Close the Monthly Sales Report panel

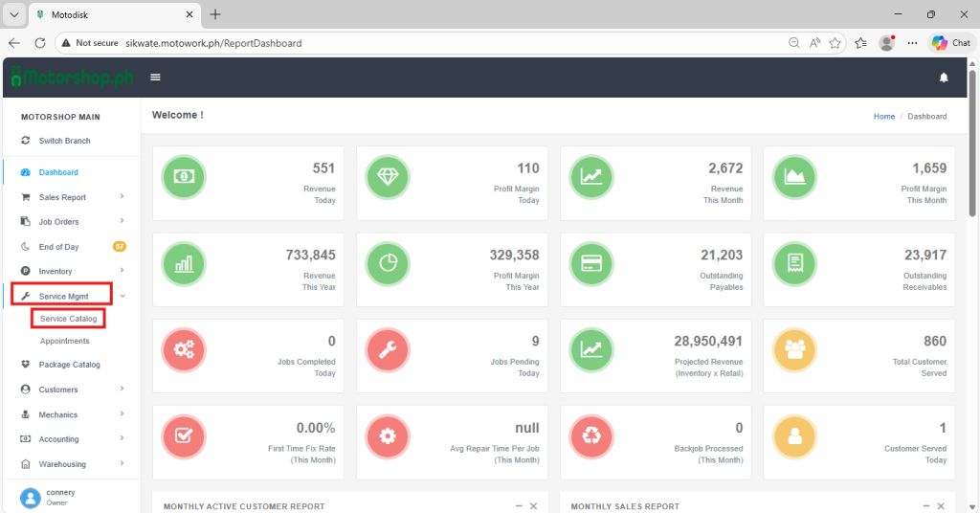click(x=943, y=505)
